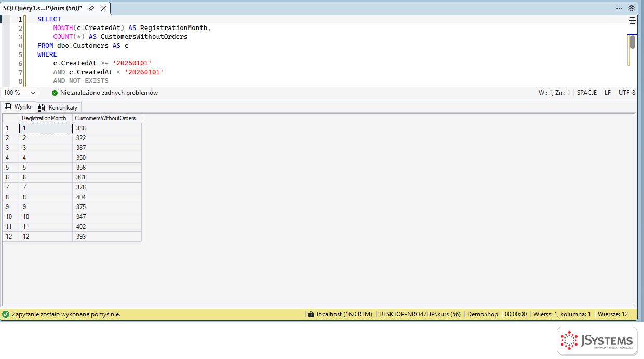Click the CustomersWithoutOrders column header

(x=107, y=118)
